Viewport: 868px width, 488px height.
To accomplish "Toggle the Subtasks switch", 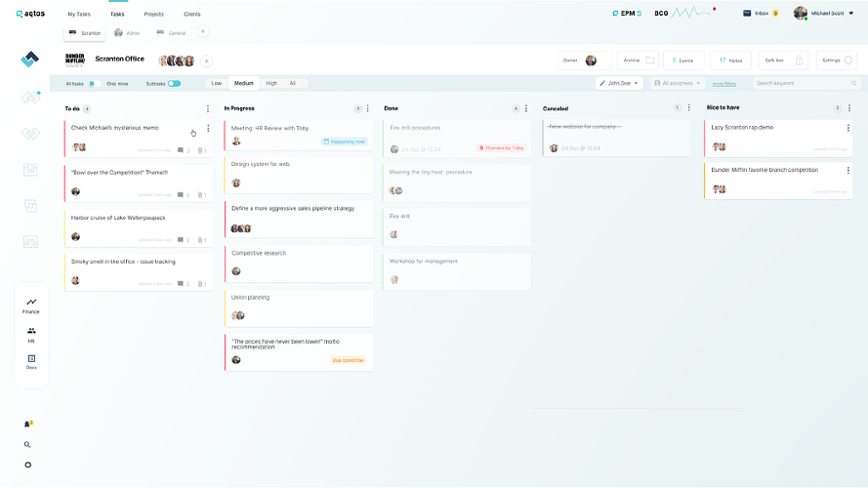I will pos(175,84).
